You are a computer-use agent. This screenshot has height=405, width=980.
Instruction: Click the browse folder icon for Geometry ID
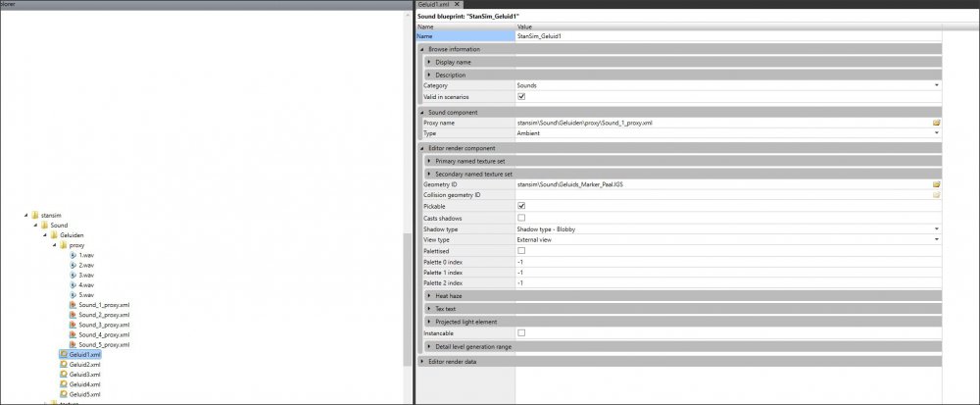[936, 183]
